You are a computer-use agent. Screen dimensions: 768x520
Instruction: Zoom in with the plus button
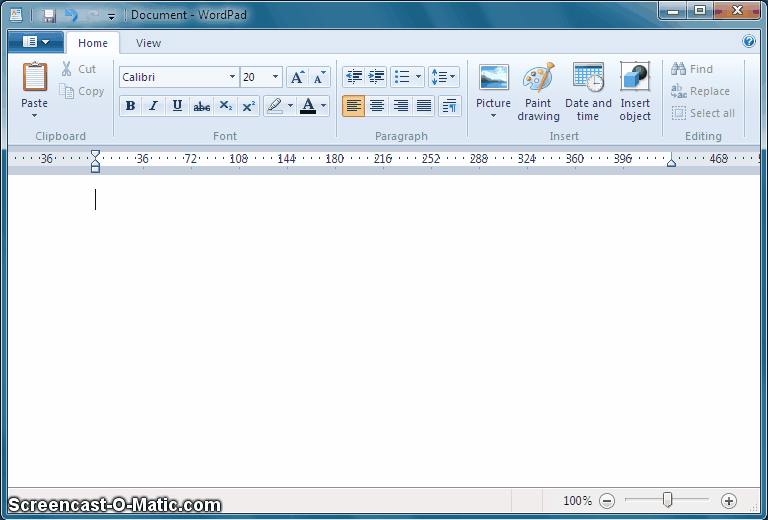coord(729,500)
